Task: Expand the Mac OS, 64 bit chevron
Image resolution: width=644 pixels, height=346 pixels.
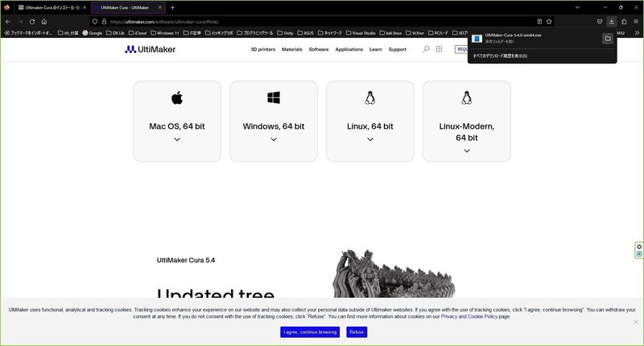Action: pos(177,139)
